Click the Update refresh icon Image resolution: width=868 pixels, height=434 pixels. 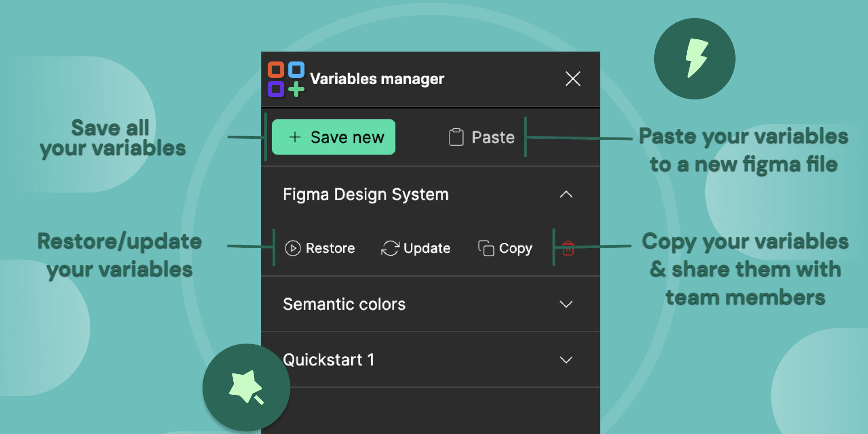[x=391, y=248]
